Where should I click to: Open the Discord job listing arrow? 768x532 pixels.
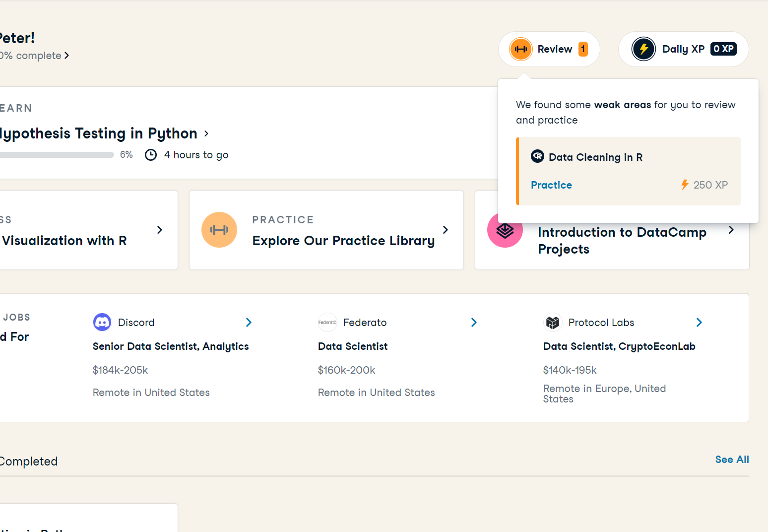pyautogui.click(x=249, y=323)
